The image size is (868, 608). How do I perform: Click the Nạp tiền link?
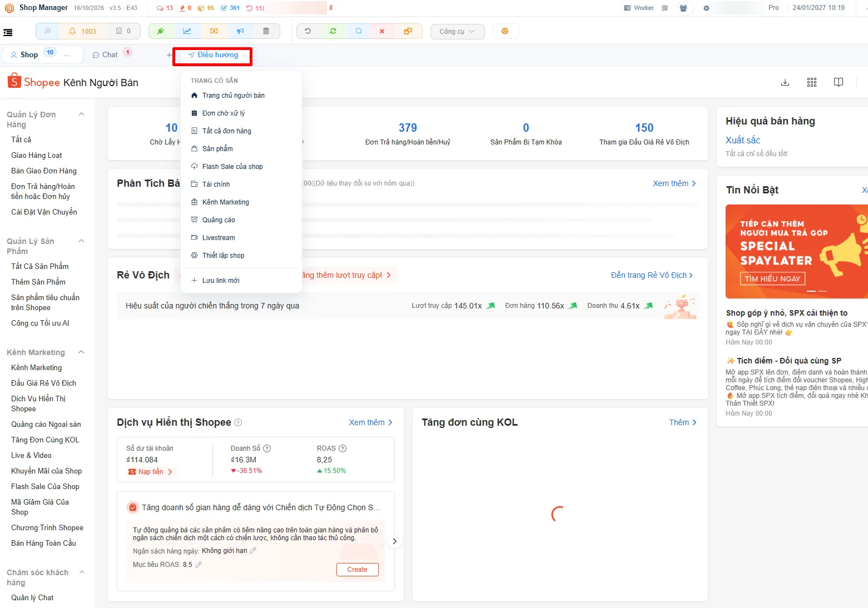[150, 472]
